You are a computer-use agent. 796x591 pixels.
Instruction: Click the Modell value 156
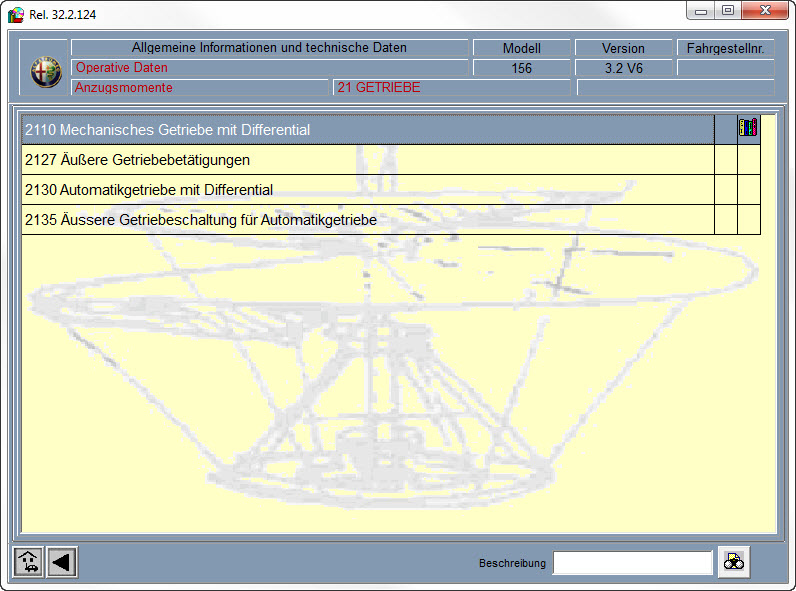(x=521, y=68)
